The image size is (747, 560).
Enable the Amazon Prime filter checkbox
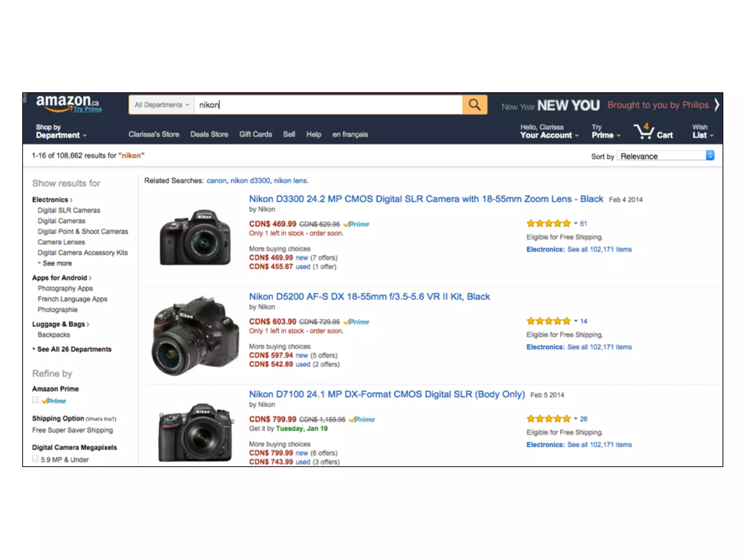[35, 400]
